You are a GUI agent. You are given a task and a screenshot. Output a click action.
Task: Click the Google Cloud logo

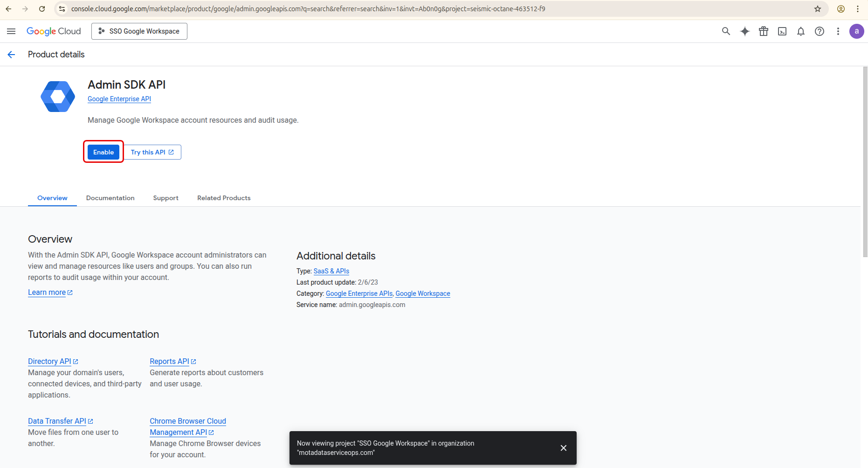54,31
